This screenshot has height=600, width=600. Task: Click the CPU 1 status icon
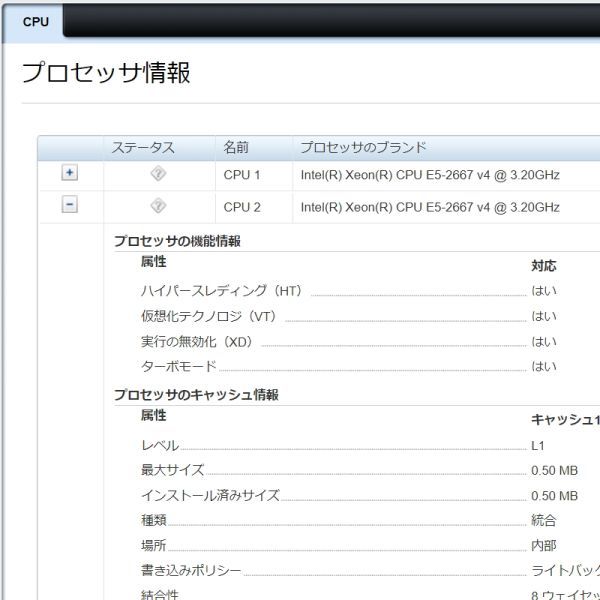tap(158, 174)
